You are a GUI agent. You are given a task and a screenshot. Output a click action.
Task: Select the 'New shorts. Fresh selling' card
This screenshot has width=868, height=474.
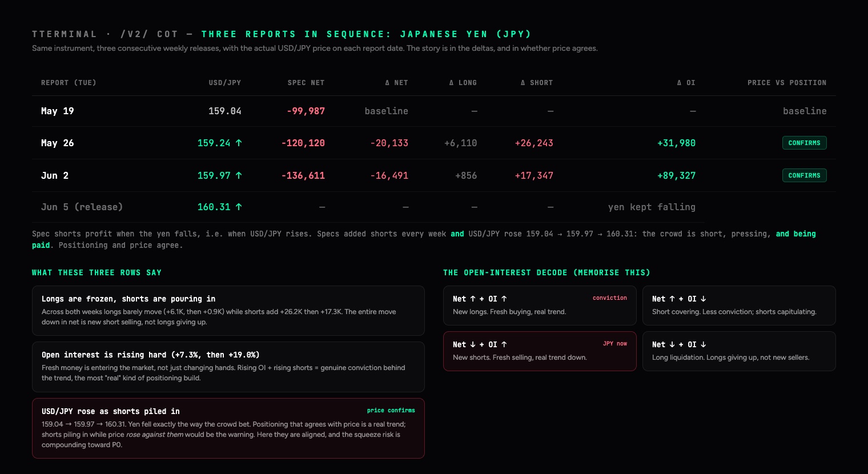click(540, 351)
